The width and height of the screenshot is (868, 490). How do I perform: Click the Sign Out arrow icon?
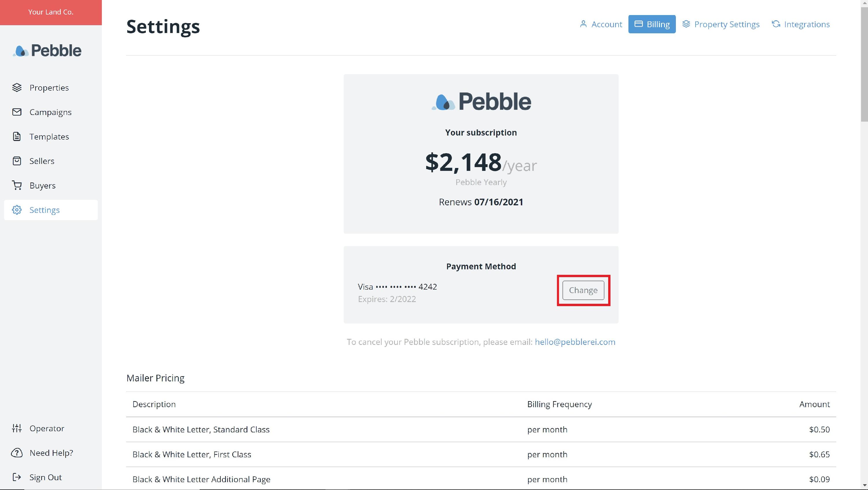tap(17, 477)
